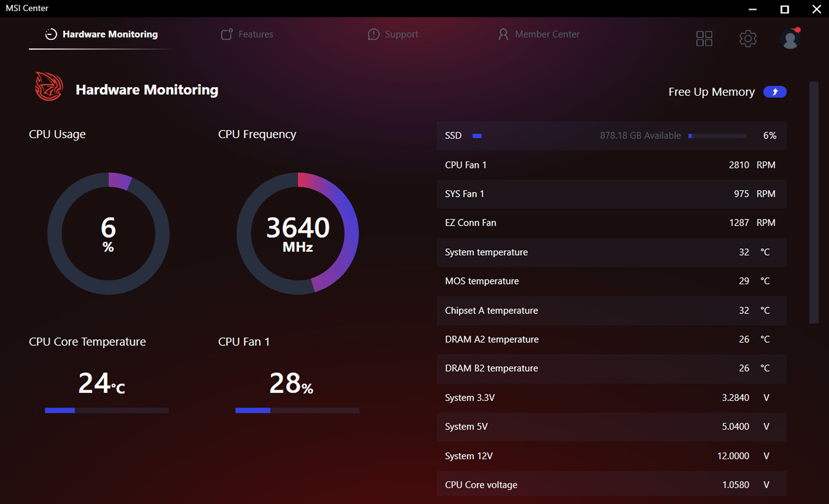Image resolution: width=829 pixels, height=504 pixels.
Task: Select the SSD row in the list
Action: click(x=611, y=136)
